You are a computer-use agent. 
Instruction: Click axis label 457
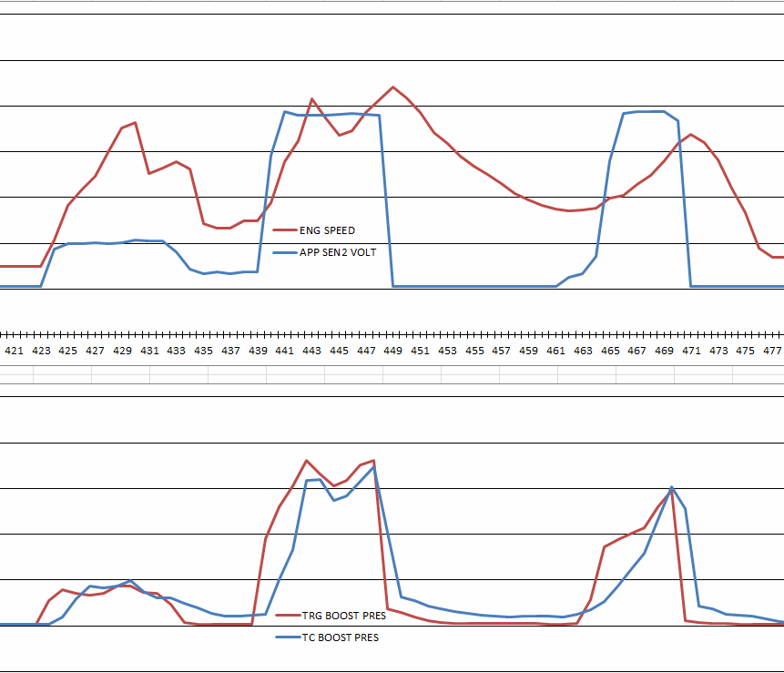502,351
